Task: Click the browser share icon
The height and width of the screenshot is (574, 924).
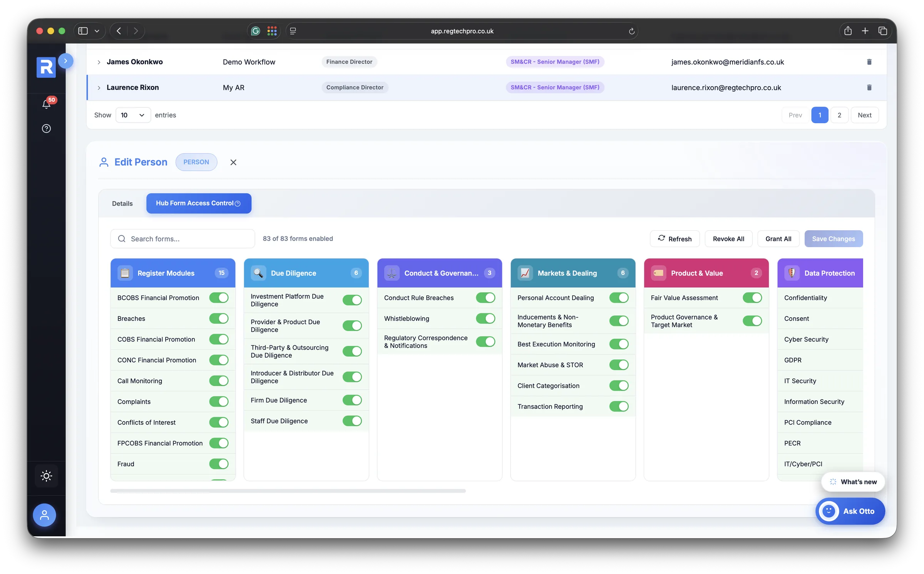Action: pyautogui.click(x=848, y=31)
